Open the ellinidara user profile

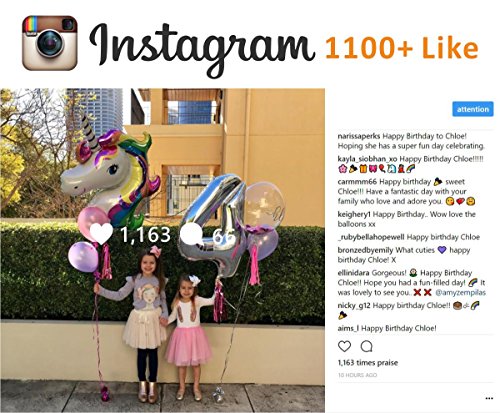click(x=353, y=273)
